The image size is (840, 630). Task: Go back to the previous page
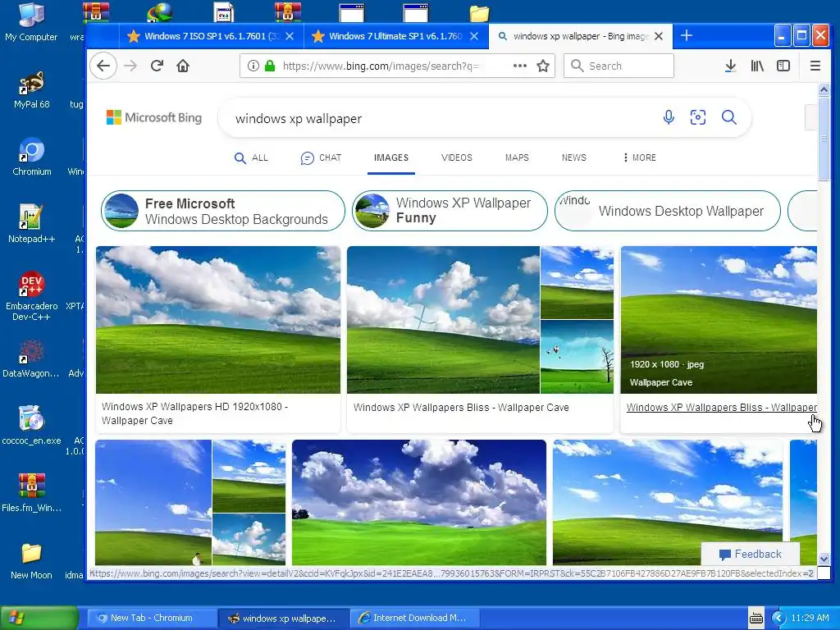click(x=103, y=66)
